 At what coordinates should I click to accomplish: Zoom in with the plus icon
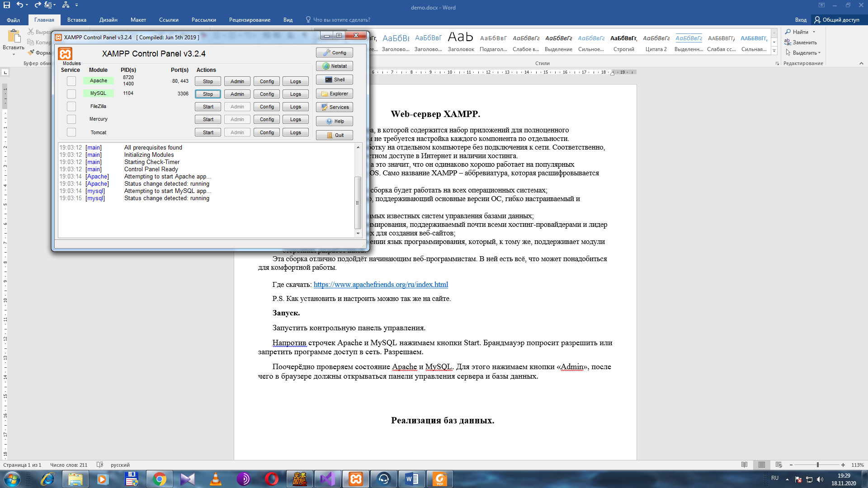coord(843,465)
